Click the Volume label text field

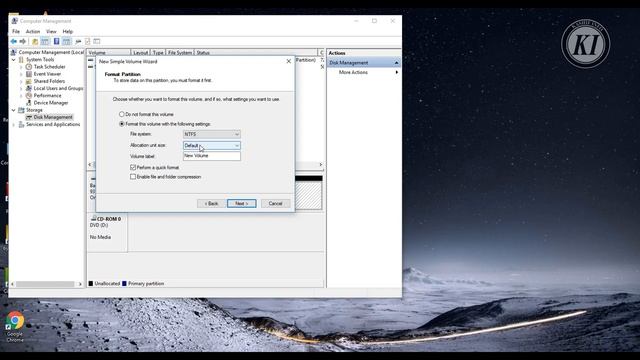[211, 156]
